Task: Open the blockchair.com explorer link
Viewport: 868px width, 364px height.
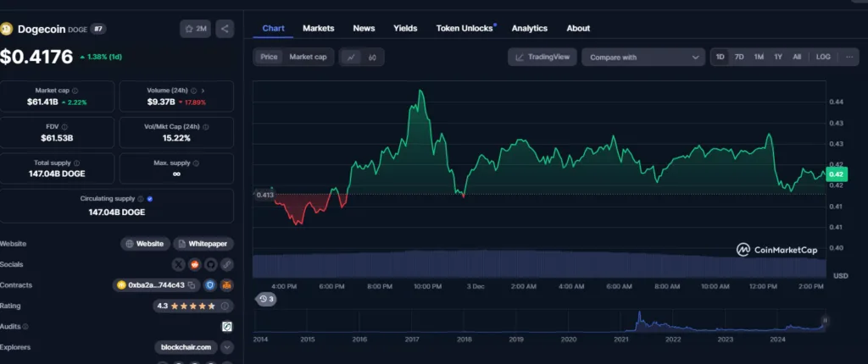Action: (186, 347)
